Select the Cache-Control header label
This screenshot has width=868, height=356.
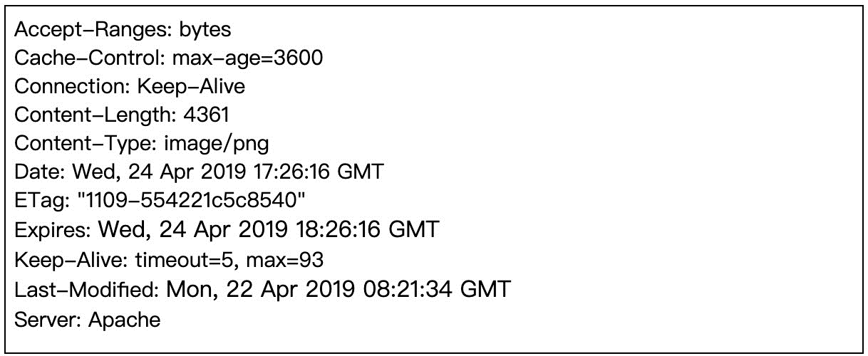pyautogui.click(x=90, y=58)
